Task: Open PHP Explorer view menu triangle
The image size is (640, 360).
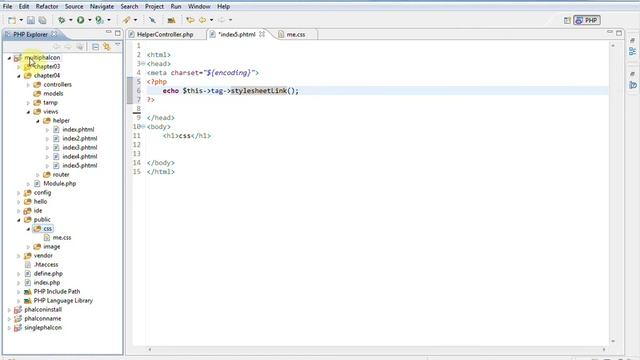Action: click(x=118, y=45)
